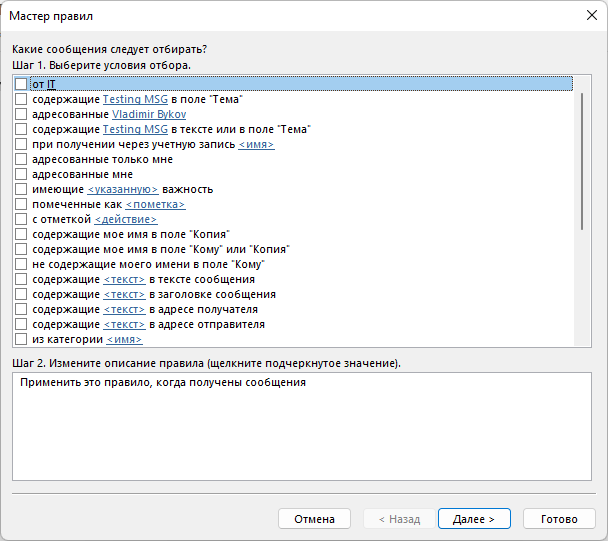Enable the "адресованные только мне" checkbox
This screenshot has width=608, height=541.
tap(21, 159)
